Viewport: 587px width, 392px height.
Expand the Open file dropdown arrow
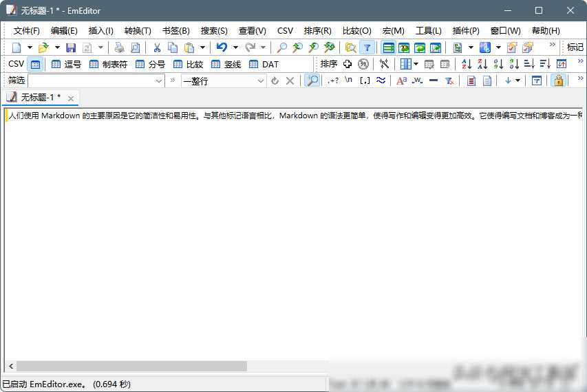57,47
